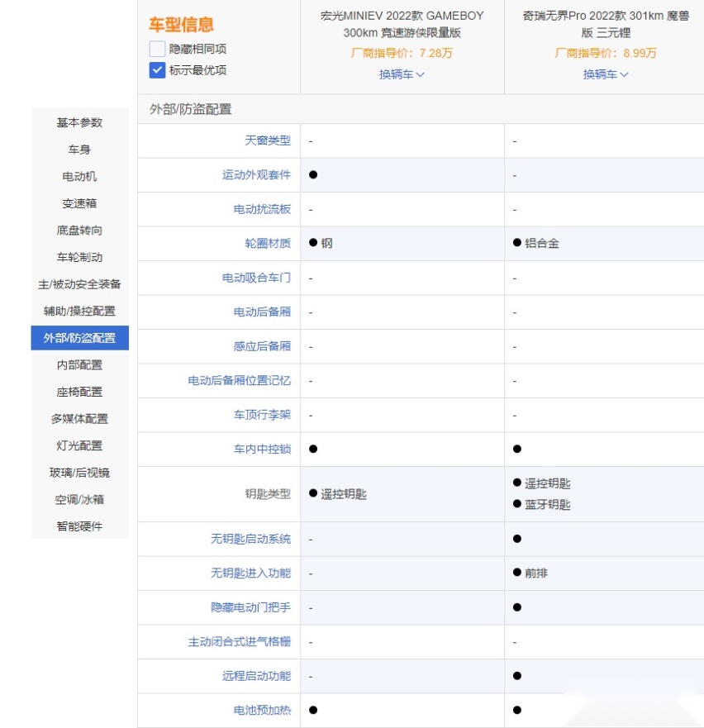Open 电动后备厢位置记忆 link
Screen dimensions: 704x728
point(239,381)
